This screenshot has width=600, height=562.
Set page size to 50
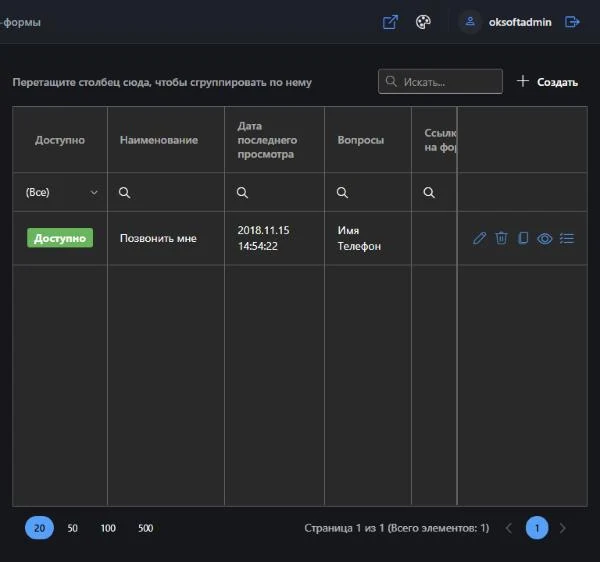tap(72, 528)
